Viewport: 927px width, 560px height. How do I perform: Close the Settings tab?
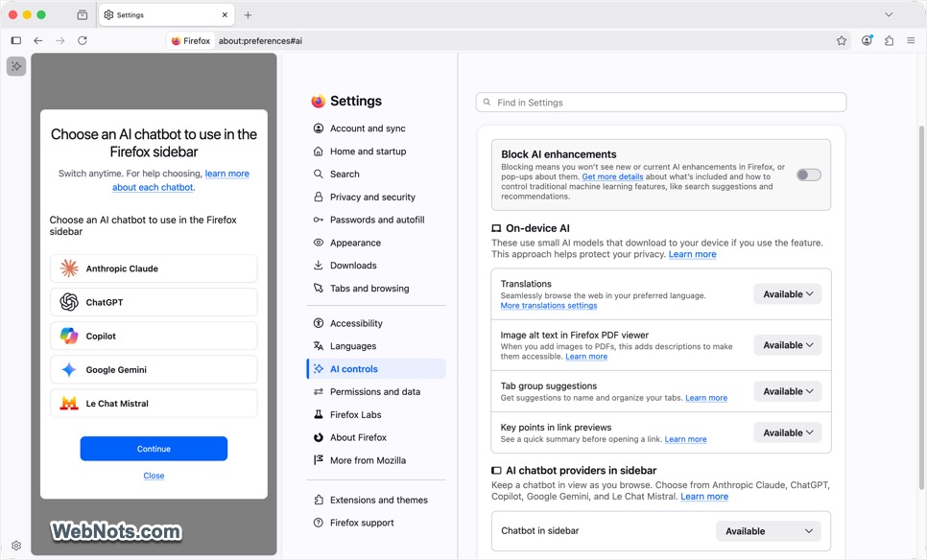[x=225, y=14]
